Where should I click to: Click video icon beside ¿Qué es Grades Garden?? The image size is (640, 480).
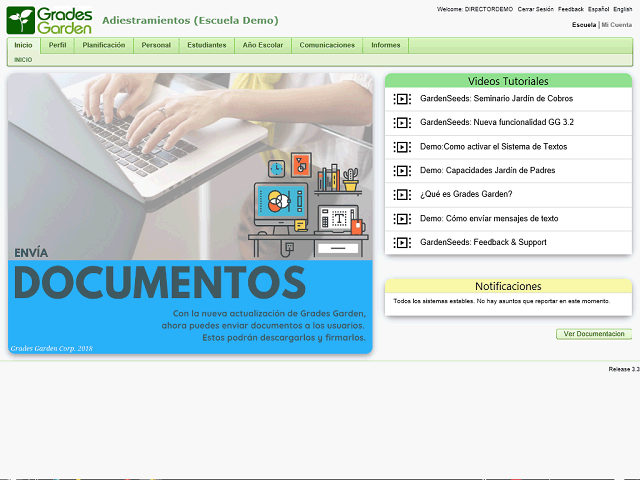pyautogui.click(x=402, y=195)
